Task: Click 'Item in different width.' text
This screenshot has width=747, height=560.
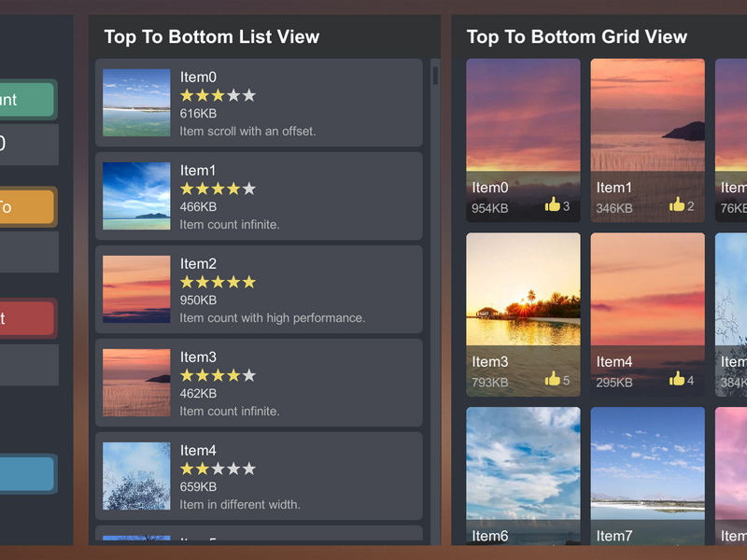Action: click(x=240, y=504)
